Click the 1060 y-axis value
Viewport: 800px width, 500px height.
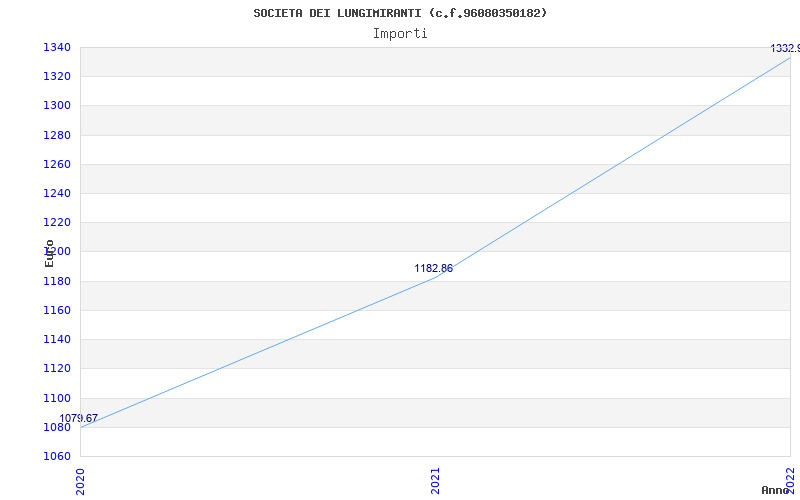coord(57,456)
